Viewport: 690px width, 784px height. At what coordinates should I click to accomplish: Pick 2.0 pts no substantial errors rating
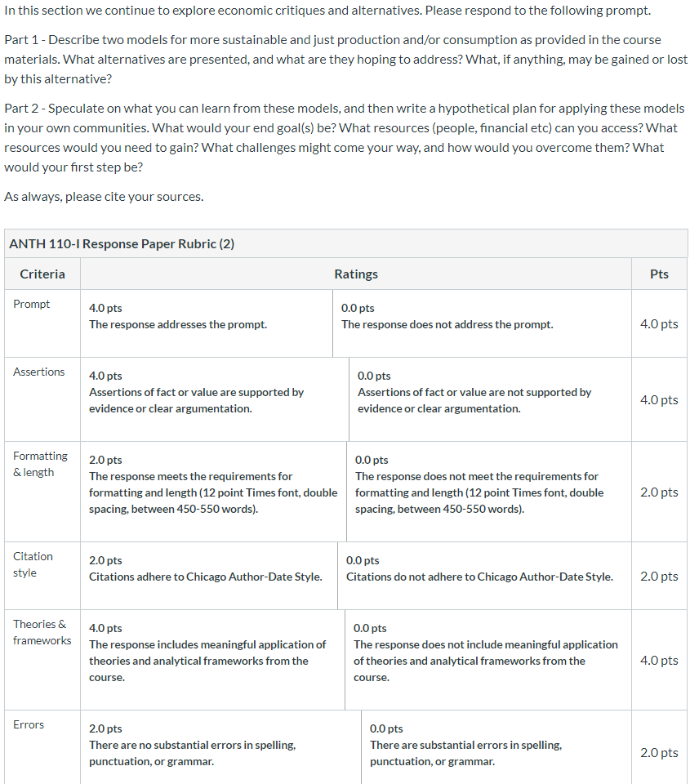(x=220, y=747)
